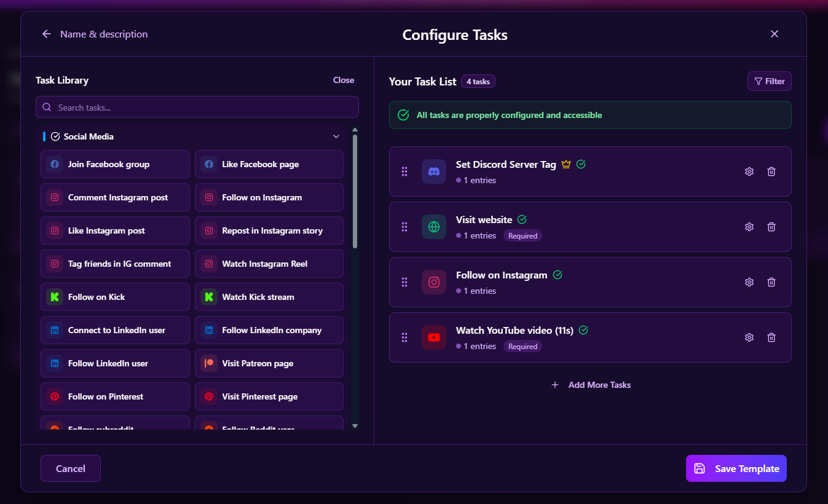828x504 pixels.
Task: Click the search tasks input field
Action: pyautogui.click(x=197, y=106)
